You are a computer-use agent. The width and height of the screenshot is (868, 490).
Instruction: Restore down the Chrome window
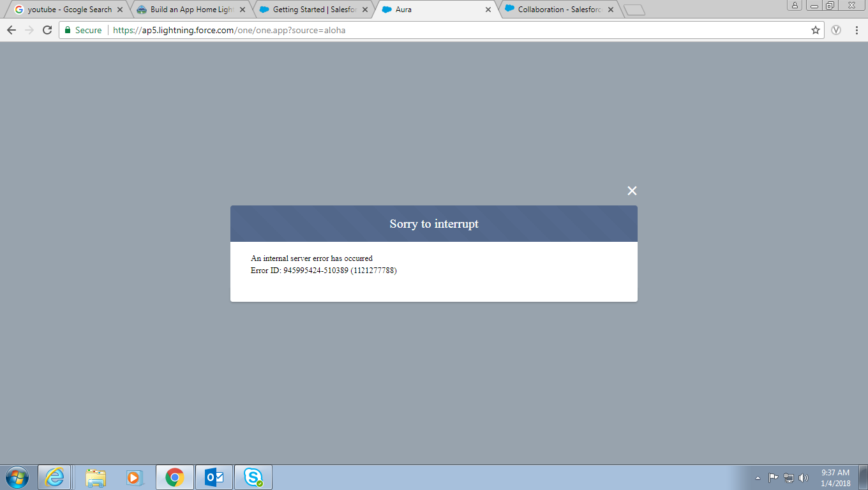(830, 5)
